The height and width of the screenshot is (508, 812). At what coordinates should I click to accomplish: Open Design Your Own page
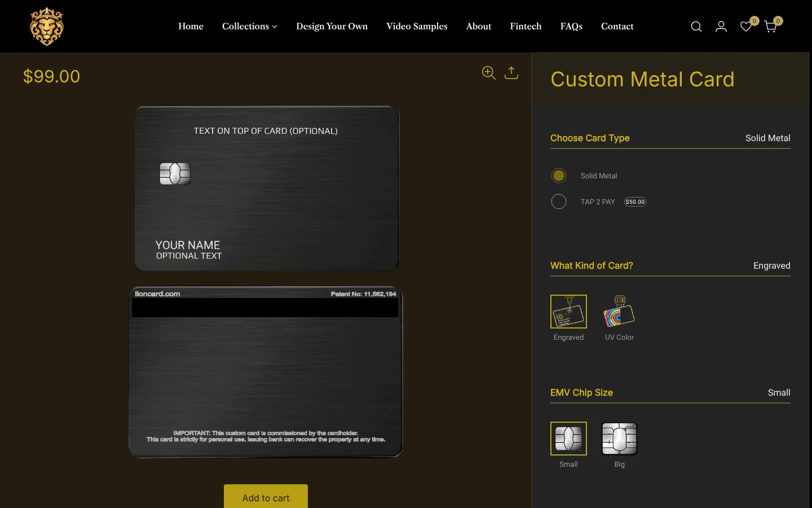[332, 27]
